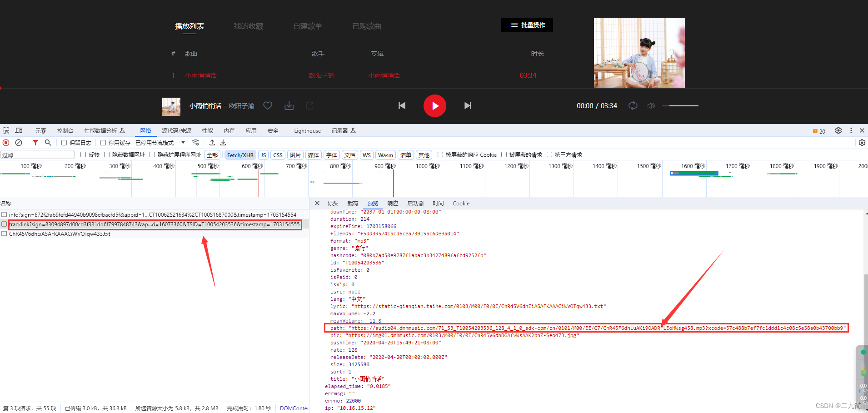Toggle the network filter funnel icon
This screenshot has height=413, width=868.
click(x=35, y=143)
